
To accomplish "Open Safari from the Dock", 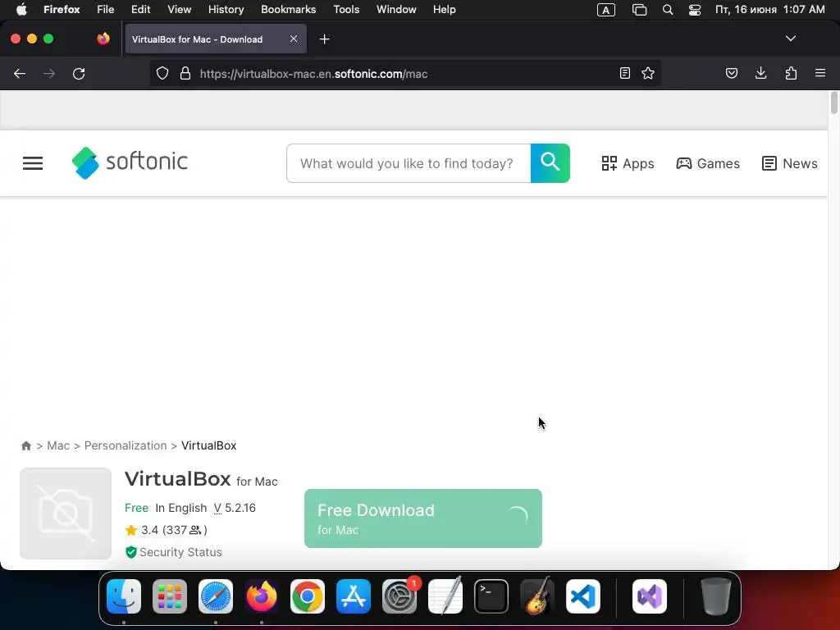I will [x=216, y=596].
